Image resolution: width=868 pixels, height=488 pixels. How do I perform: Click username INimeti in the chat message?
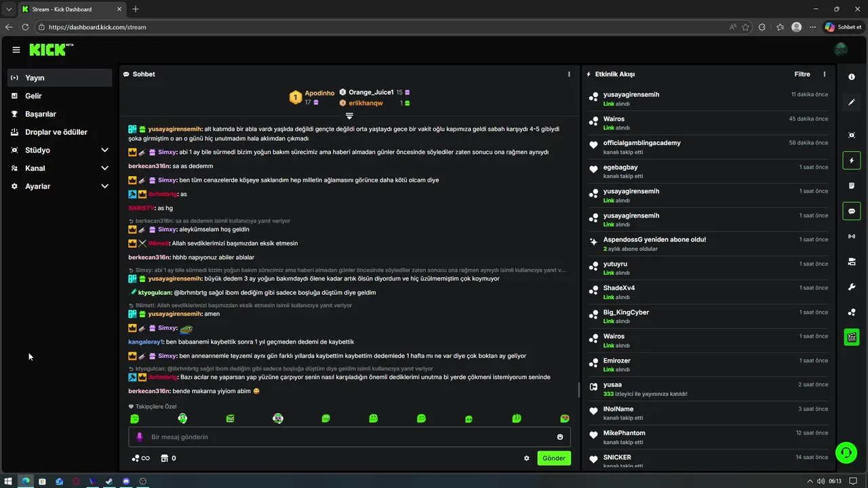tap(159, 243)
